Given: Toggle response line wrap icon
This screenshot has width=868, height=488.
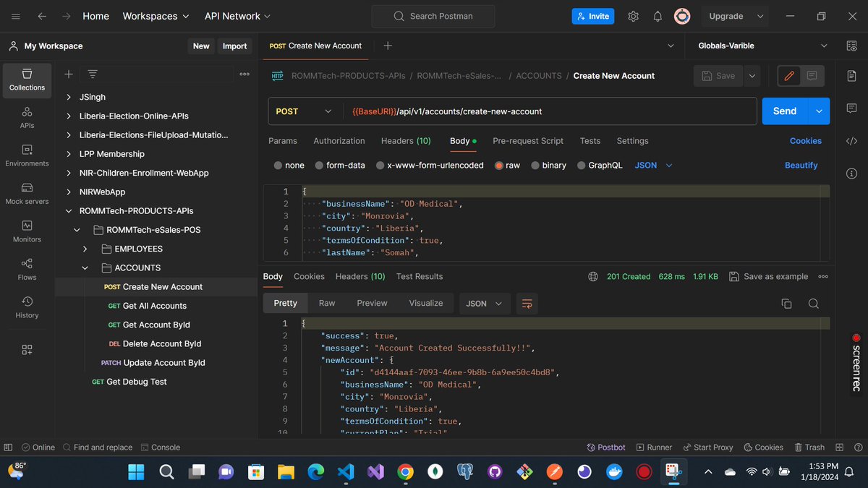Looking at the screenshot, I should coord(527,304).
